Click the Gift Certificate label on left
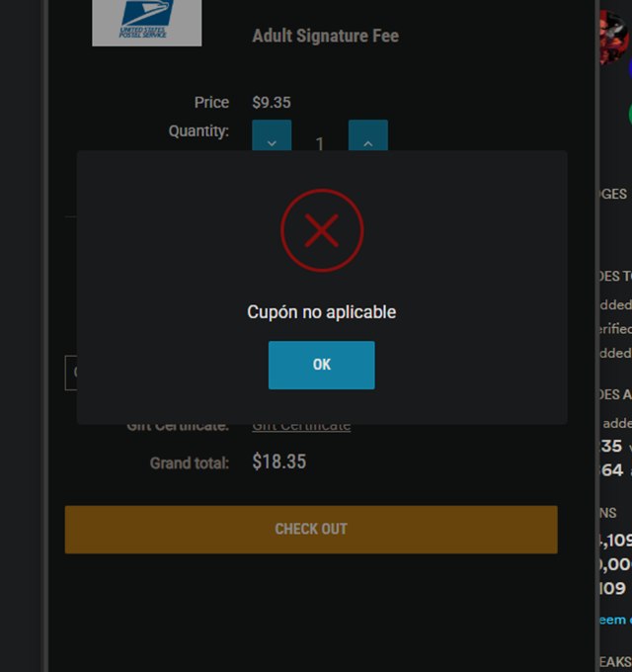This screenshot has height=672, width=632. pyautogui.click(x=178, y=428)
